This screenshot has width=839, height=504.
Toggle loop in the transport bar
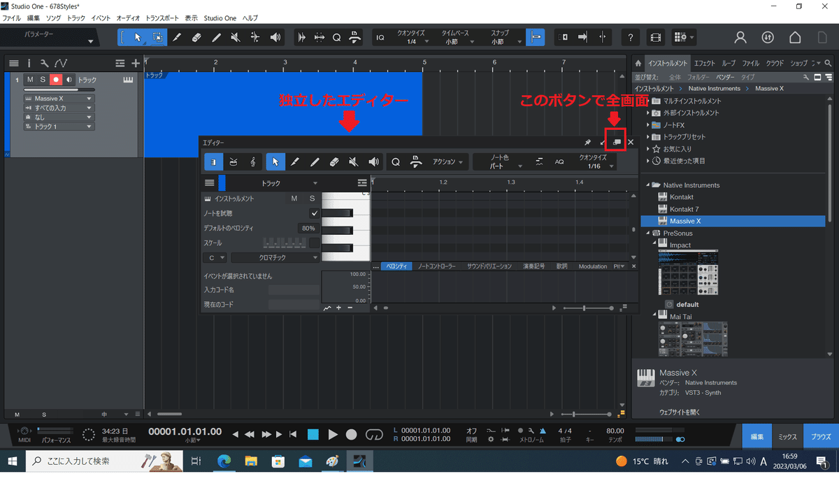375,435
